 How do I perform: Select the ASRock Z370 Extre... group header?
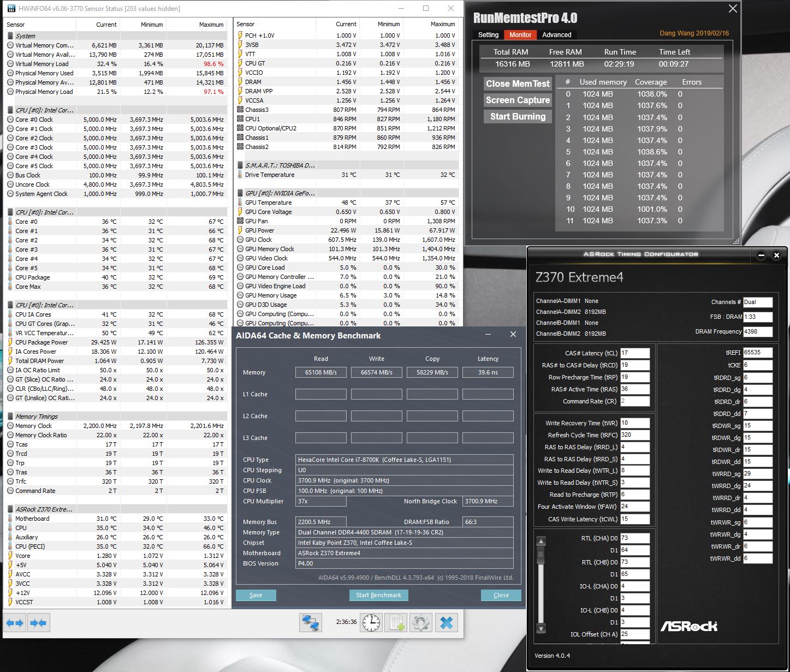[116, 509]
